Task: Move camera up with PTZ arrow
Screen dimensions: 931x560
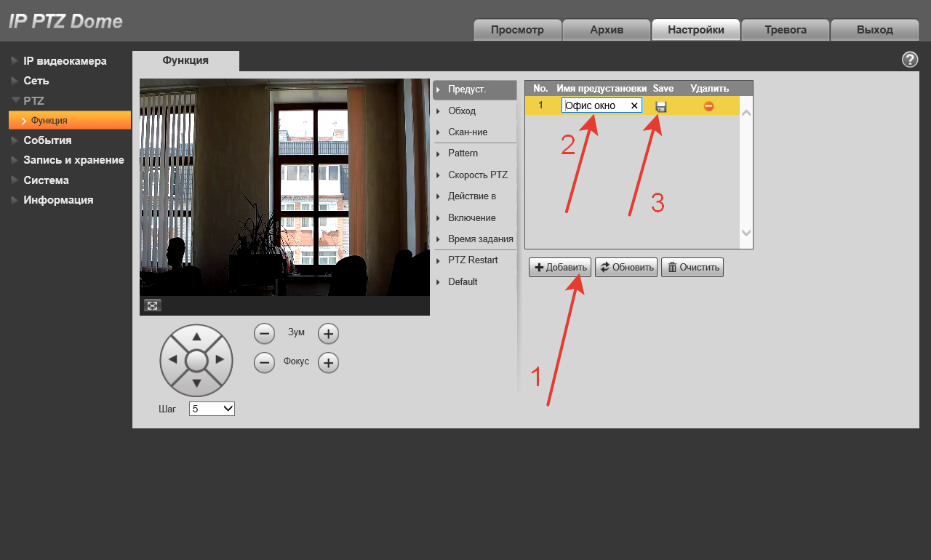Action: 196,337
